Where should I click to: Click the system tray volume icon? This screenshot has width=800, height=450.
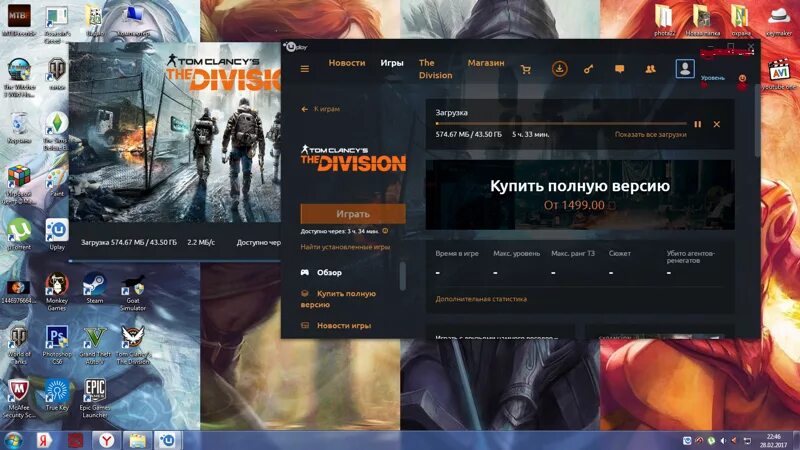(723, 440)
